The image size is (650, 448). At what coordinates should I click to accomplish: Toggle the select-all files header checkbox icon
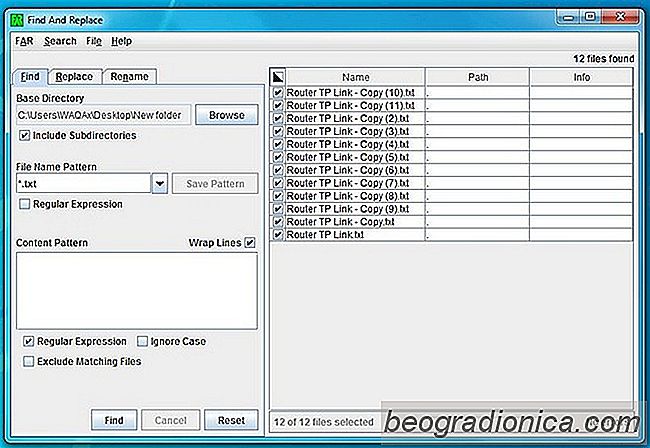tap(278, 77)
